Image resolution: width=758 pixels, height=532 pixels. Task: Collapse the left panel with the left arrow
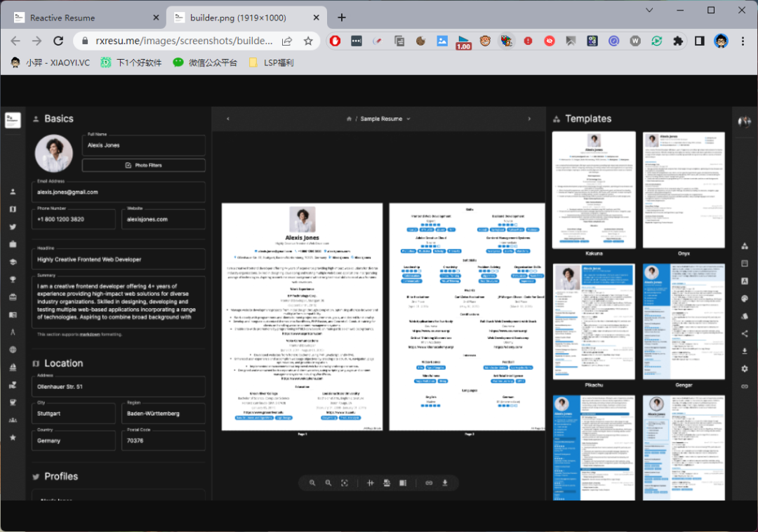pos(228,119)
